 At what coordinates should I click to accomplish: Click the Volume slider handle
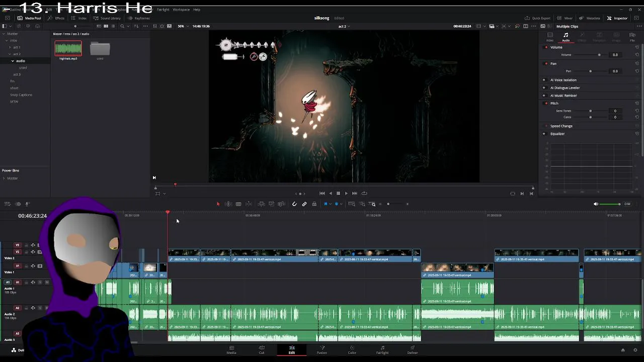pos(599,55)
